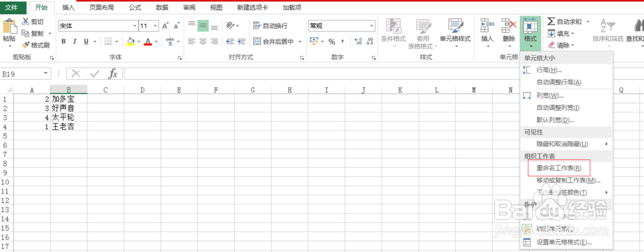The height and width of the screenshot is (252, 644).
Task: Increase font size with large A
Action: tap(165, 26)
